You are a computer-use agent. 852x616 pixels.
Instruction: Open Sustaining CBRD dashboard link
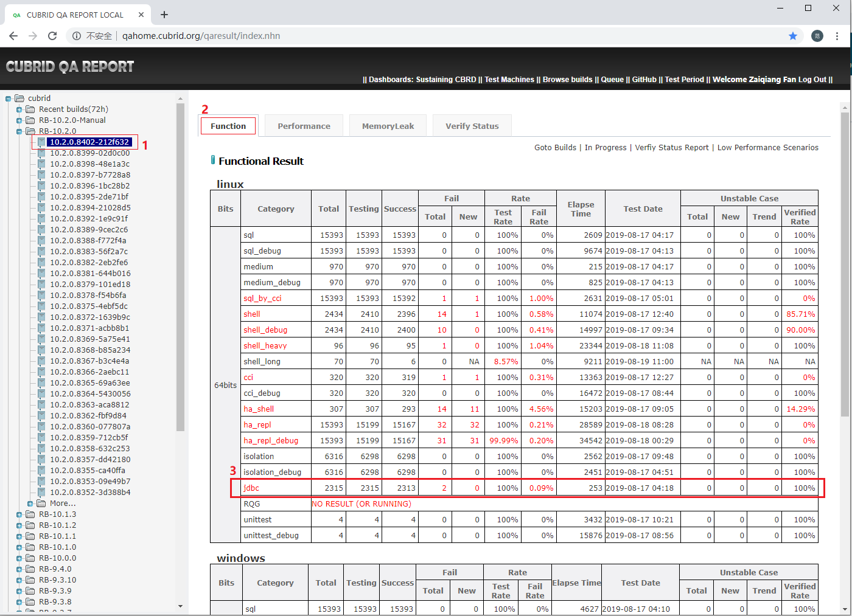point(446,80)
